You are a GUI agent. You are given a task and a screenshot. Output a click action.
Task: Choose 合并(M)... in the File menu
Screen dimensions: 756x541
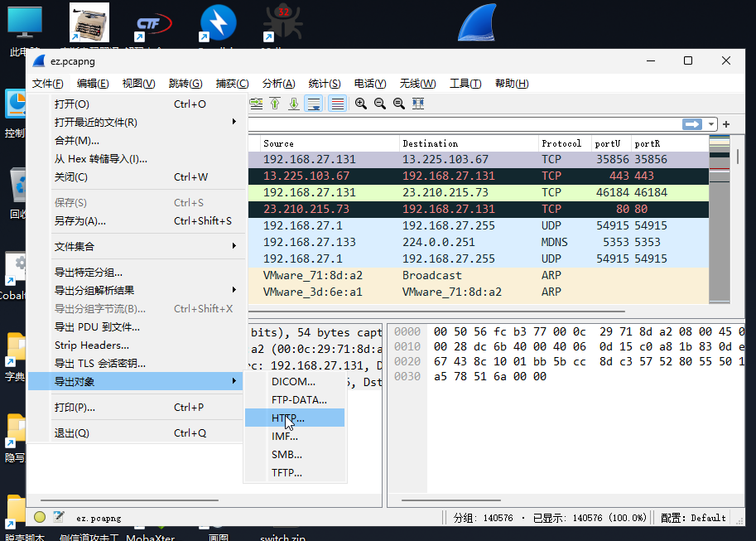tap(136, 141)
